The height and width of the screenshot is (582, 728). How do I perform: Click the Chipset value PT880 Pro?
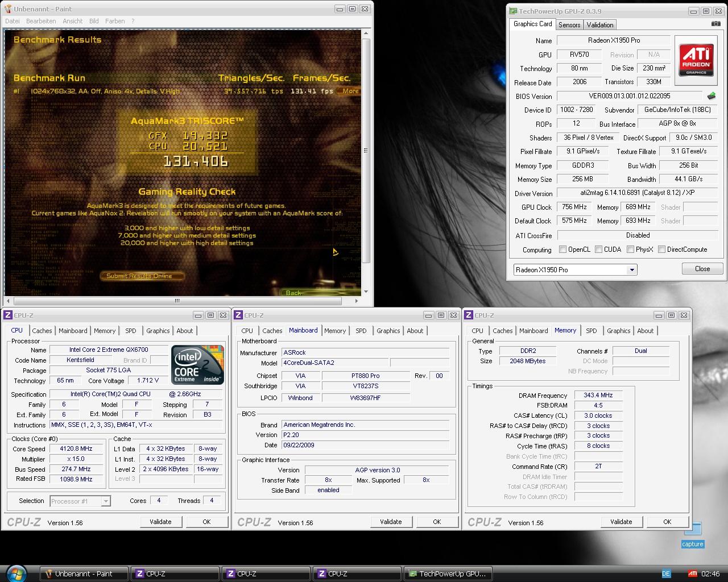[366, 376]
